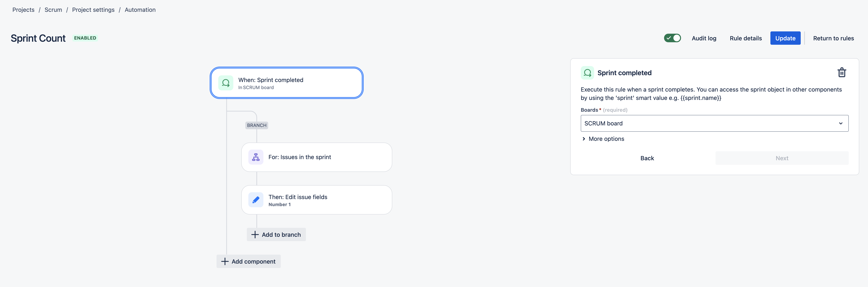Open Rule details
868x287 pixels.
[x=745, y=38]
